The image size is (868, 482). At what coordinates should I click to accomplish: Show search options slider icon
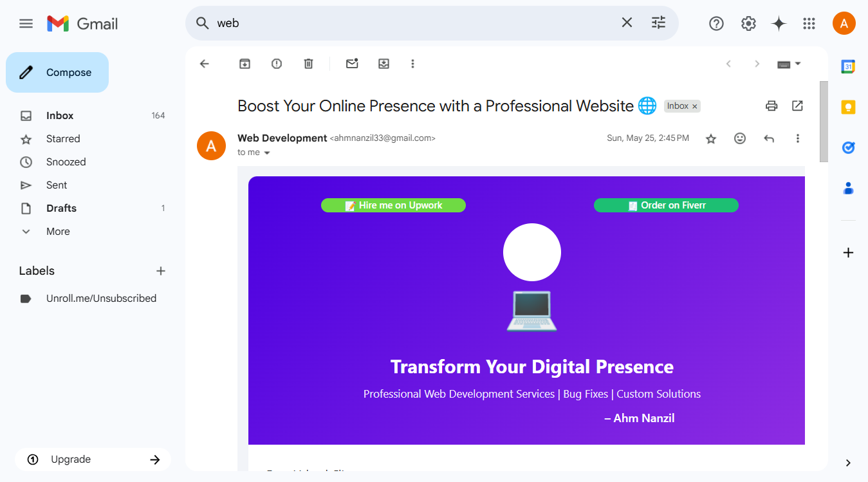point(658,23)
